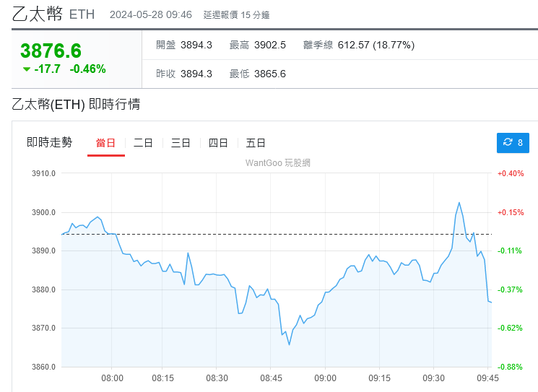Open the 四日 chart tab
The height and width of the screenshot is (392, 538).
click(x=218, y=143)
